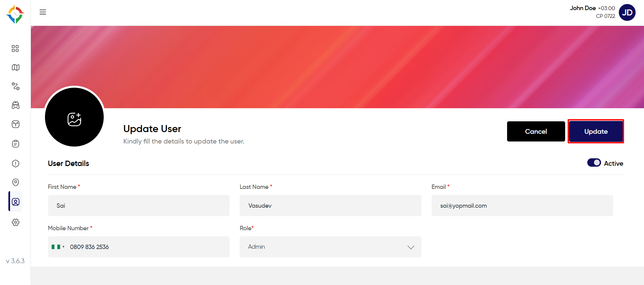Screen dimensions: 644x285
Task: Open the alerts hexagon icon
Action: (15, 164)
